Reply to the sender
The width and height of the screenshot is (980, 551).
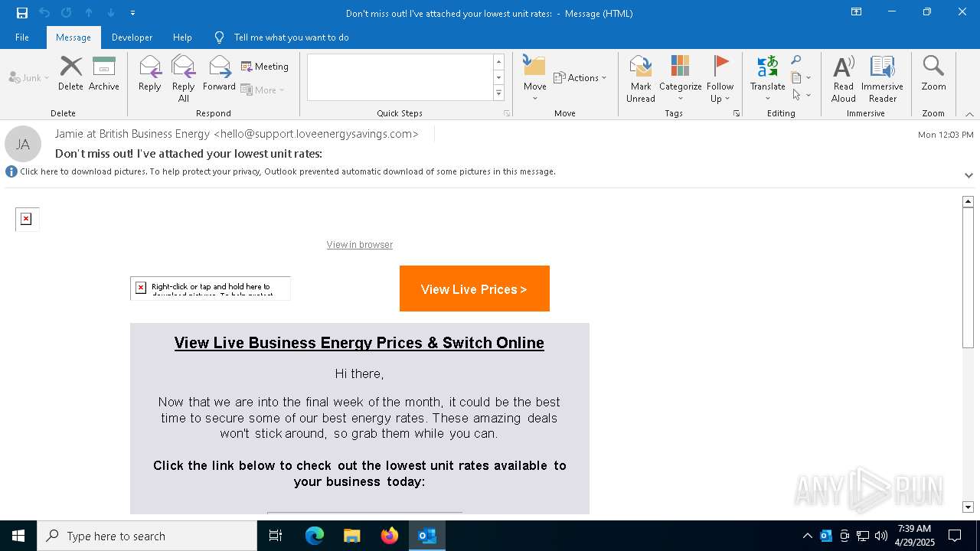pyautogui.click(x=150, y=73)
